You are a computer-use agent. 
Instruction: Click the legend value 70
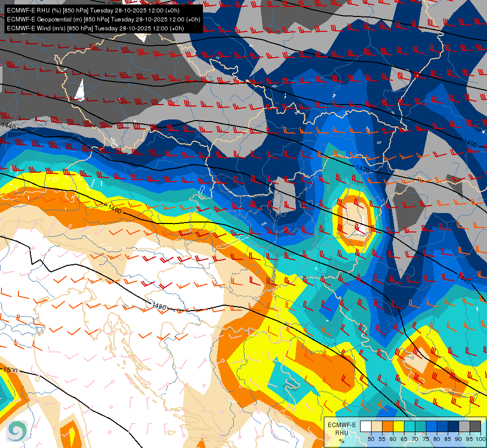click(415, 439)
